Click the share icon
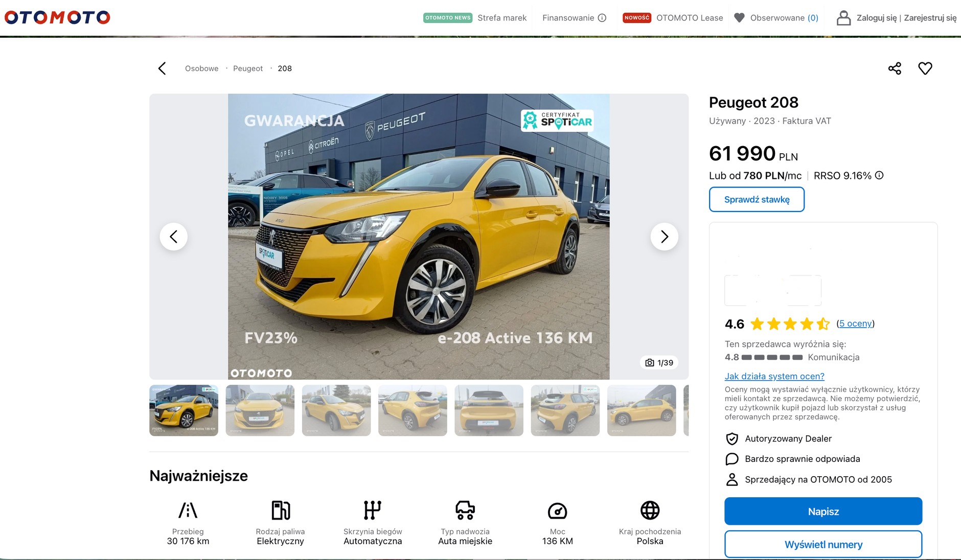This screenshot has height=560, width=961. pyautogui.click(x=895, y=68)
